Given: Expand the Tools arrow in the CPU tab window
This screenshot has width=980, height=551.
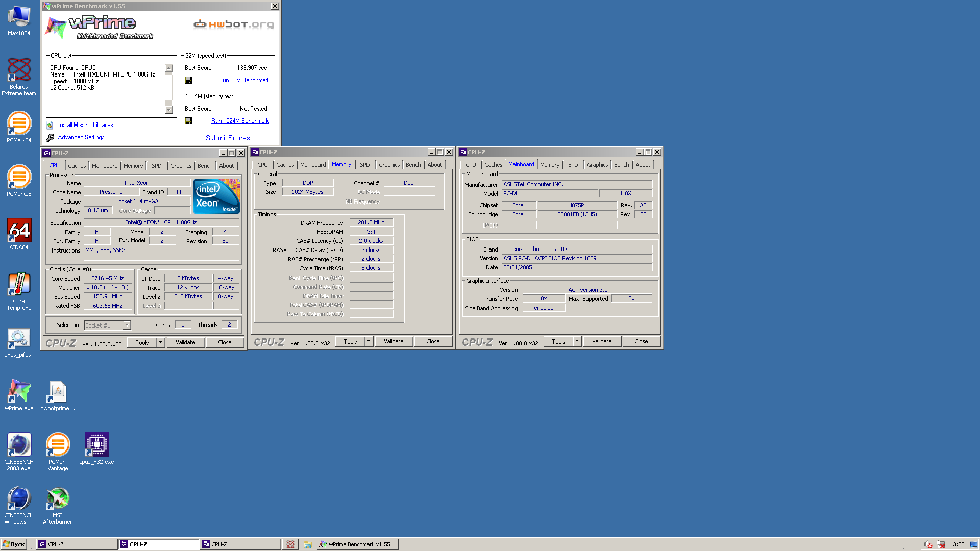Looking at the screenshot, I should click(160, 342).
